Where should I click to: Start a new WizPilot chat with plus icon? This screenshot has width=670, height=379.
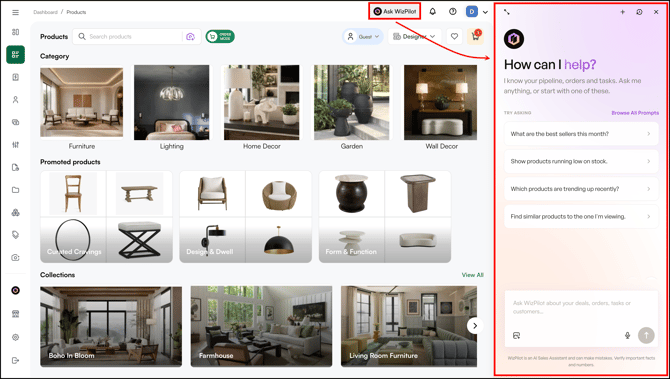click(x=623, y=12)
